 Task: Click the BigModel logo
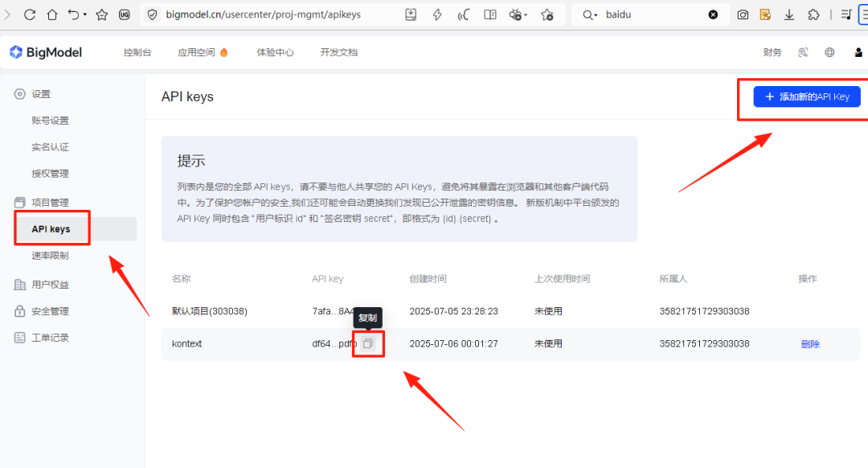46,51
